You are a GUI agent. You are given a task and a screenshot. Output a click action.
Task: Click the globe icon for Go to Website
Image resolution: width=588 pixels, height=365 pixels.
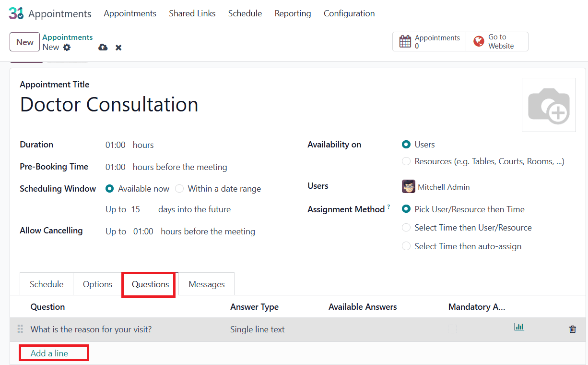tap(479, 41)
